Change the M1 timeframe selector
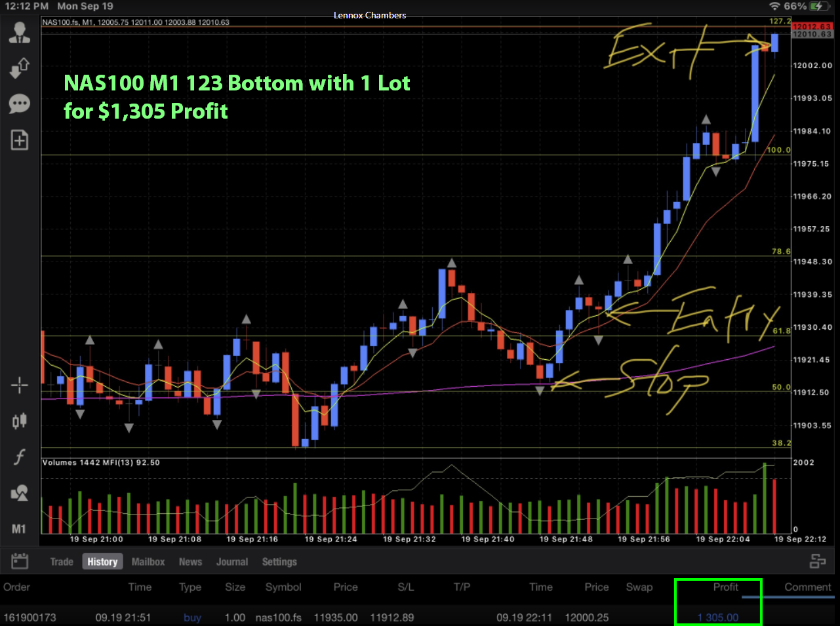This screenshot has height=626, width=840. pos(19,528)
